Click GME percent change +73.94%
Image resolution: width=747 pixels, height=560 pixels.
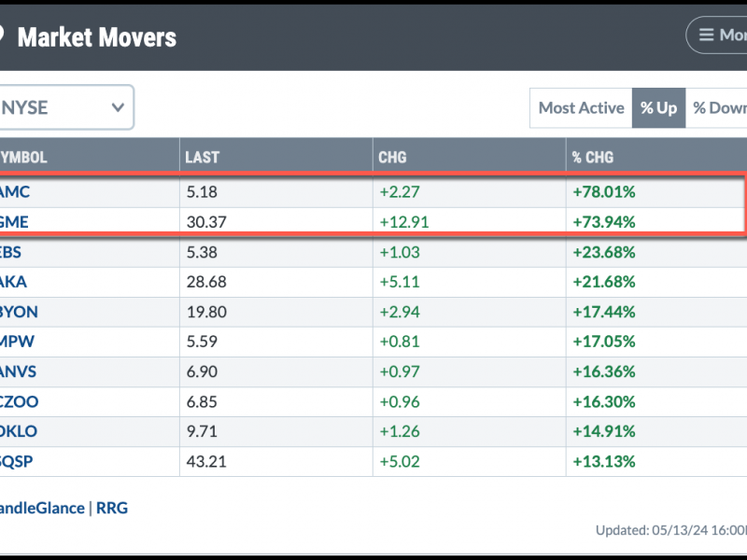pos(603,222)
